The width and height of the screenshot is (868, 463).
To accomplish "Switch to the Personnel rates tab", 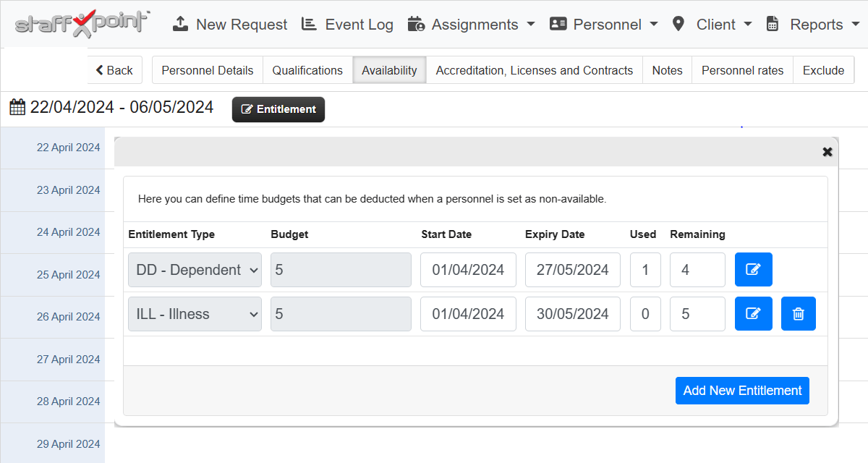I will (x=742, y=70).
